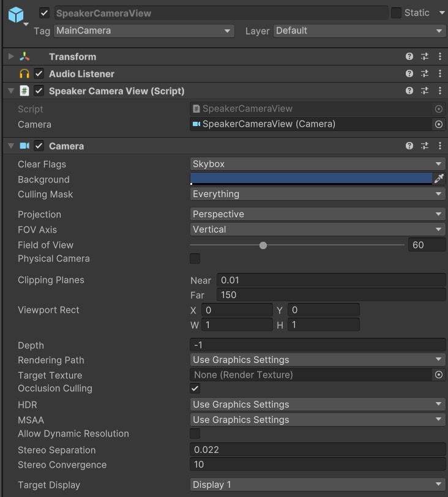The image size is (448, 497).
Task: Disable the Camera component checkbox
Action: 39,146
